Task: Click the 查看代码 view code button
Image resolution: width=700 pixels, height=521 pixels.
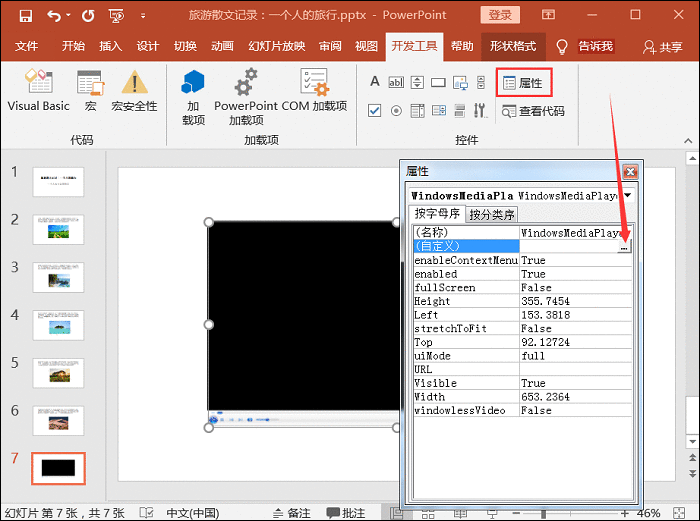Action: 534,111
